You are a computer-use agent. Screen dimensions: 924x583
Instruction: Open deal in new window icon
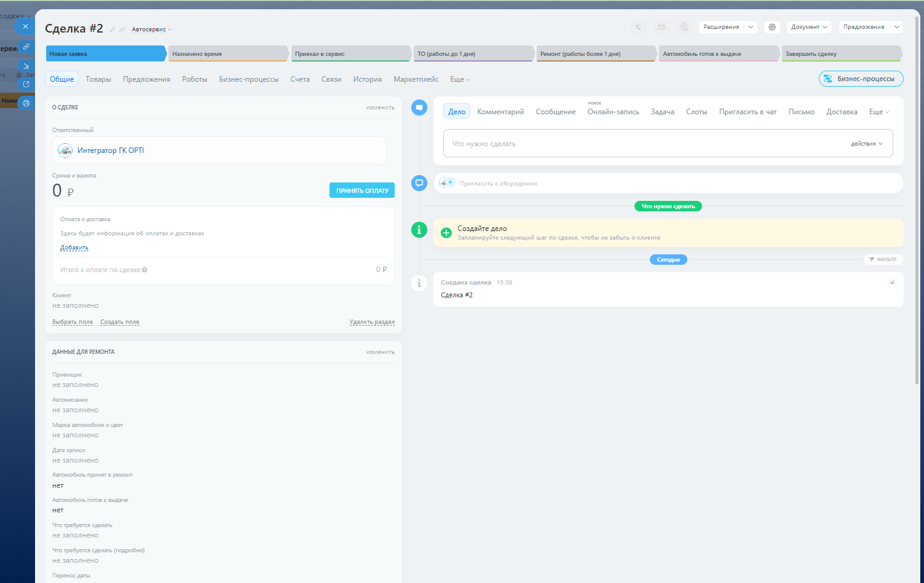pyautogui.click(x=26, y=84)
